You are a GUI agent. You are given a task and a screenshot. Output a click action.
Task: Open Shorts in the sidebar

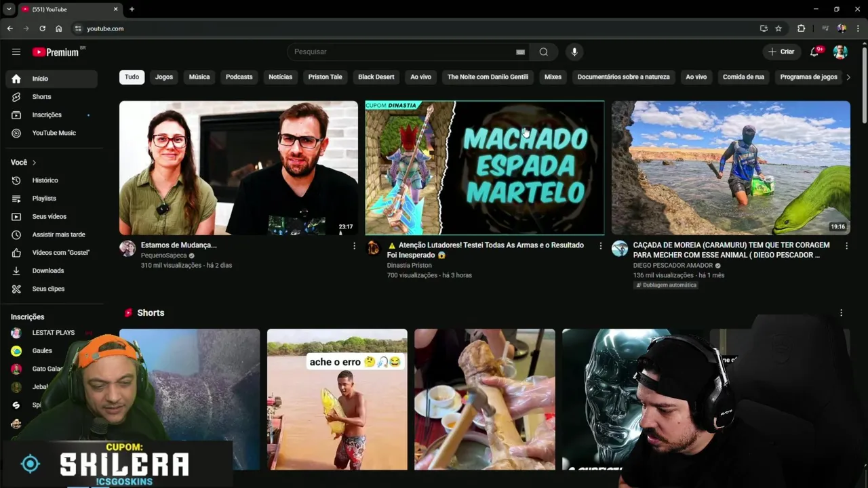[52, 97]
